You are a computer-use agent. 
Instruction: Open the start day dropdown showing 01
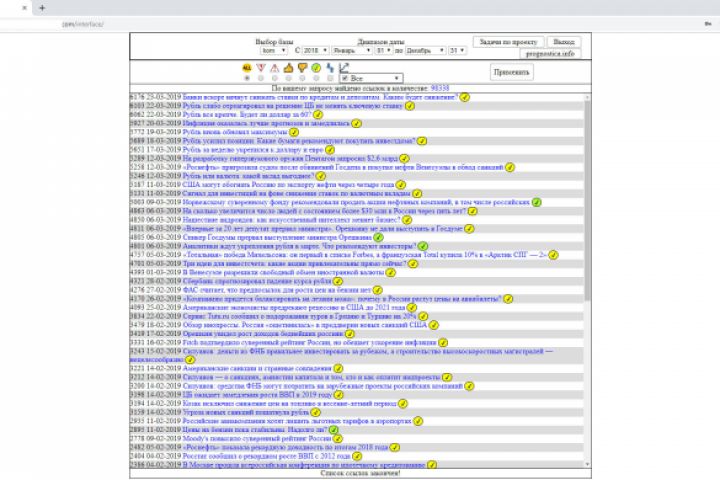point(384,51)
